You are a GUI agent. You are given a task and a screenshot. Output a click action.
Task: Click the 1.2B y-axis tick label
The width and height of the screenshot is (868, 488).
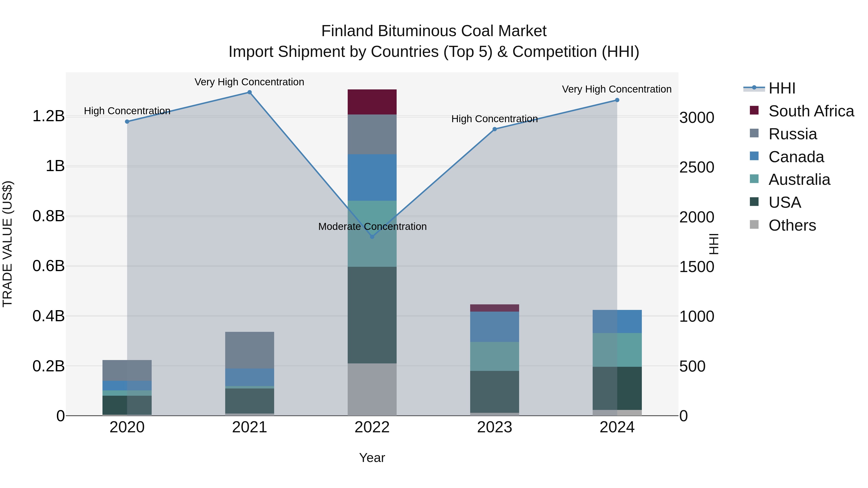click(x=48, y=116)
